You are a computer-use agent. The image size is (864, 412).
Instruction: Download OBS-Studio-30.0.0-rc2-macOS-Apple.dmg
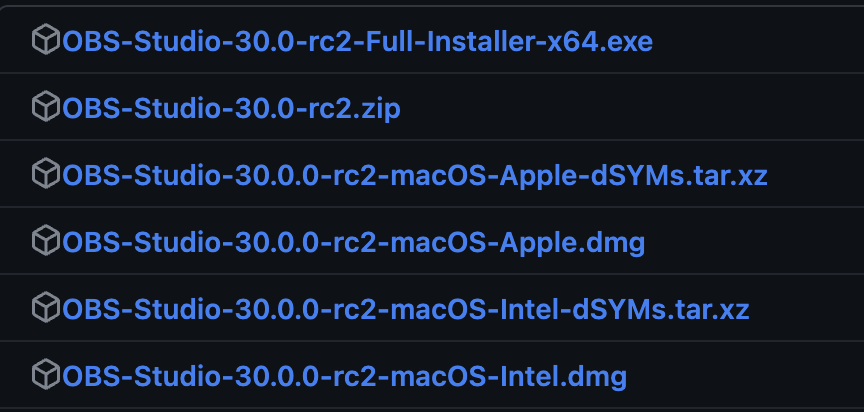(353, 242)
